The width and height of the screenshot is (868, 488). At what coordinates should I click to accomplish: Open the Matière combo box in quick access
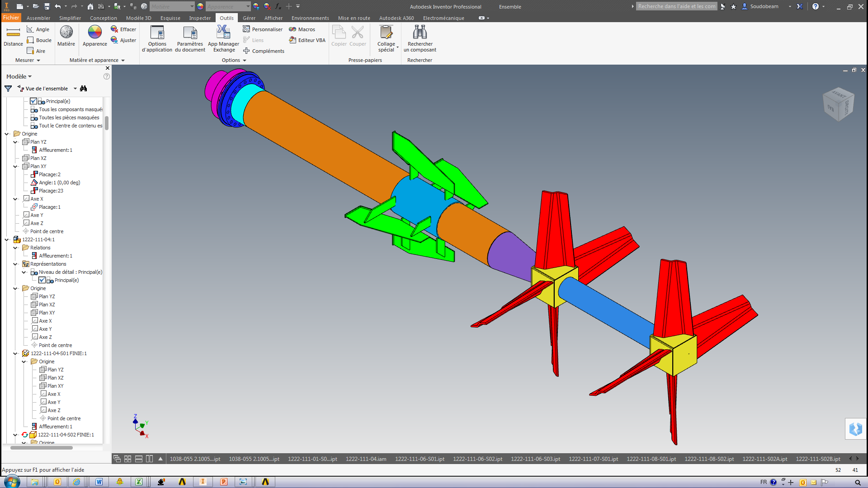pyautogui.click(x=172, y=6)
